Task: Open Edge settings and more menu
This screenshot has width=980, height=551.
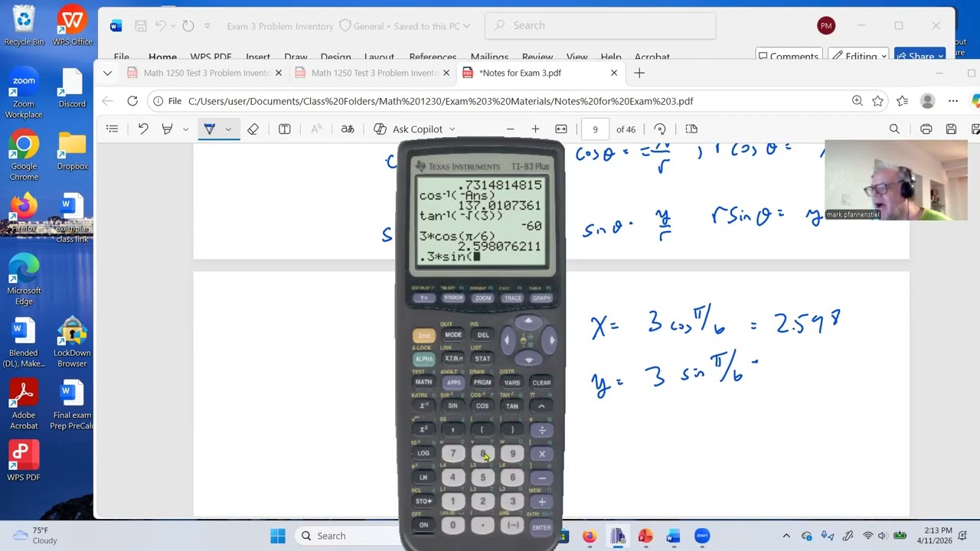Action: point(953,101)
